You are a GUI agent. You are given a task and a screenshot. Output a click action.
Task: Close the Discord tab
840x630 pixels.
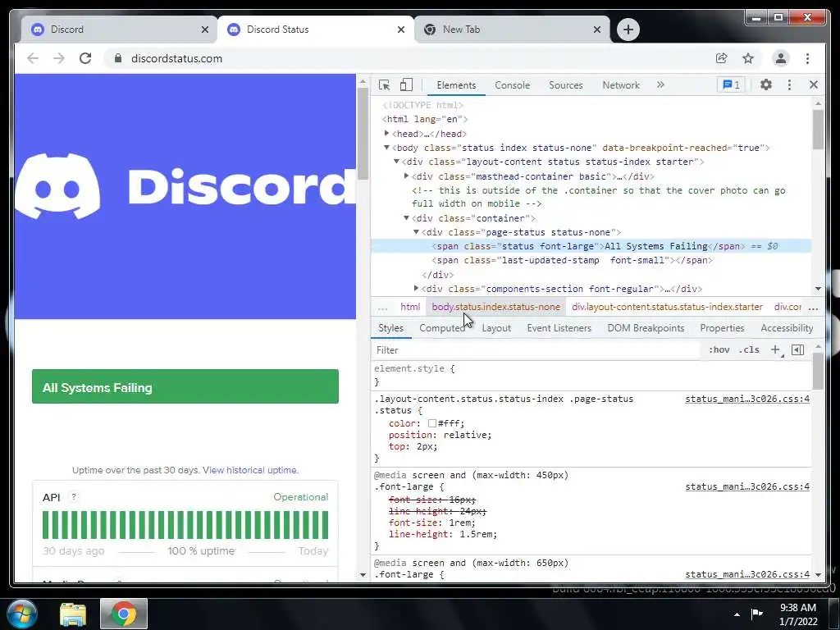coord(204,30)
